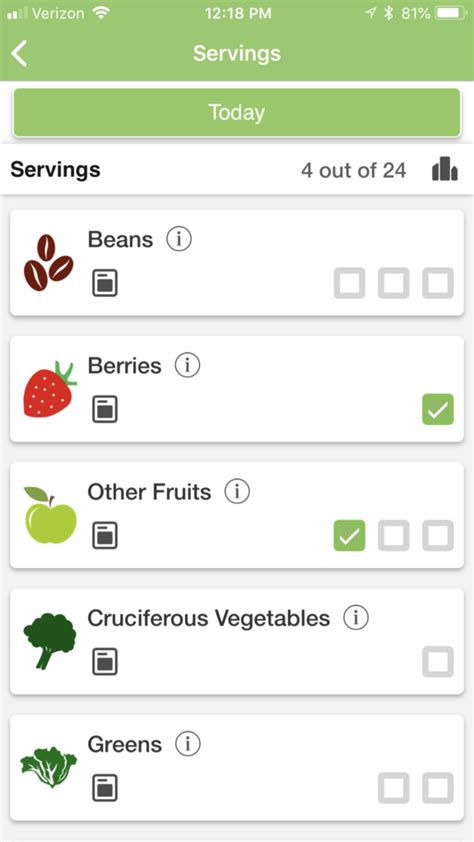View Cruciferous Vegetables info icon
Screen dimensions: 474x842
(x=356, y=618)
